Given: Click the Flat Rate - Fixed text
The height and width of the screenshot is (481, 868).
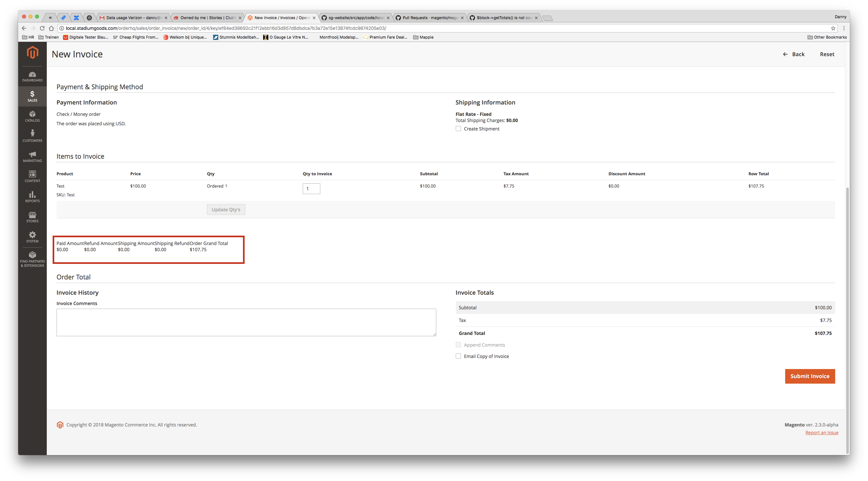Looking at the screenshot, I should click(473, 114).
